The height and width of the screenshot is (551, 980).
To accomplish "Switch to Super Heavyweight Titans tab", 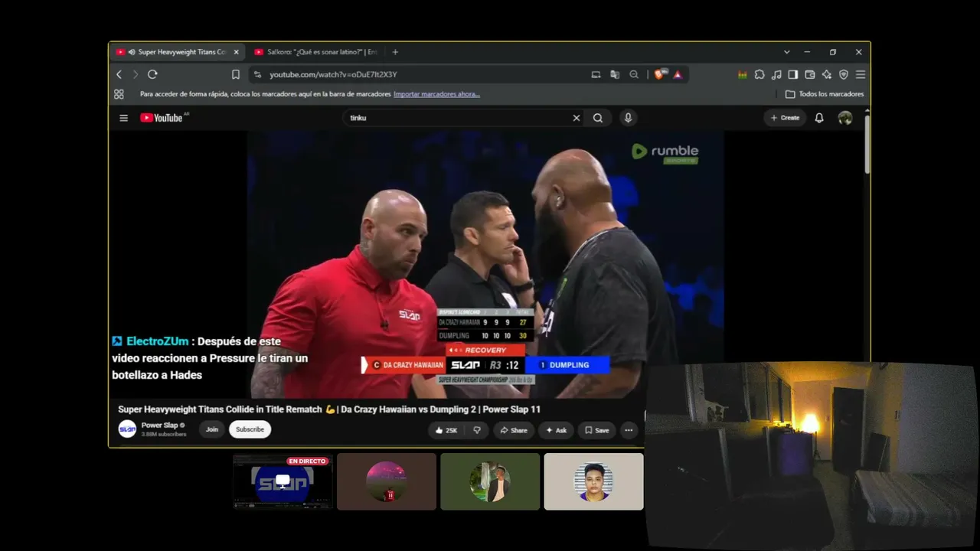I will coord(177,52).
